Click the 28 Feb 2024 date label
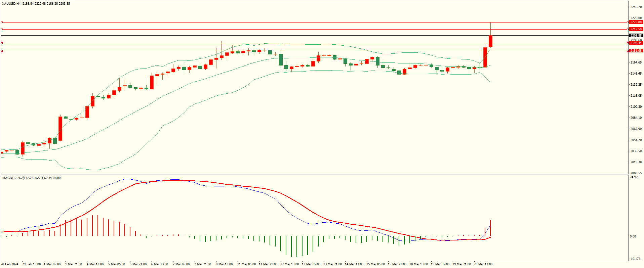The height and width of the screenshot is (268, 644). click(9, 264)
